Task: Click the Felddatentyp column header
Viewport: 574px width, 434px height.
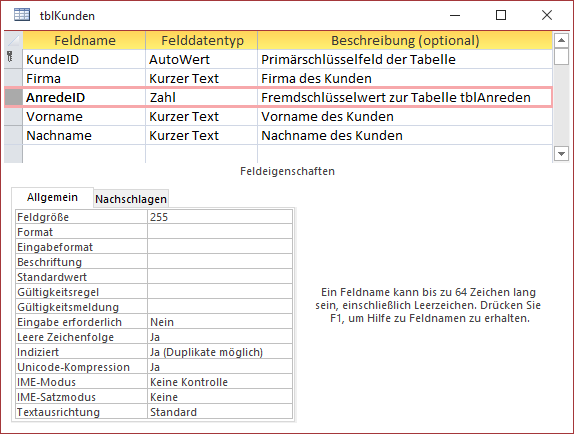Action: (202, 40)
